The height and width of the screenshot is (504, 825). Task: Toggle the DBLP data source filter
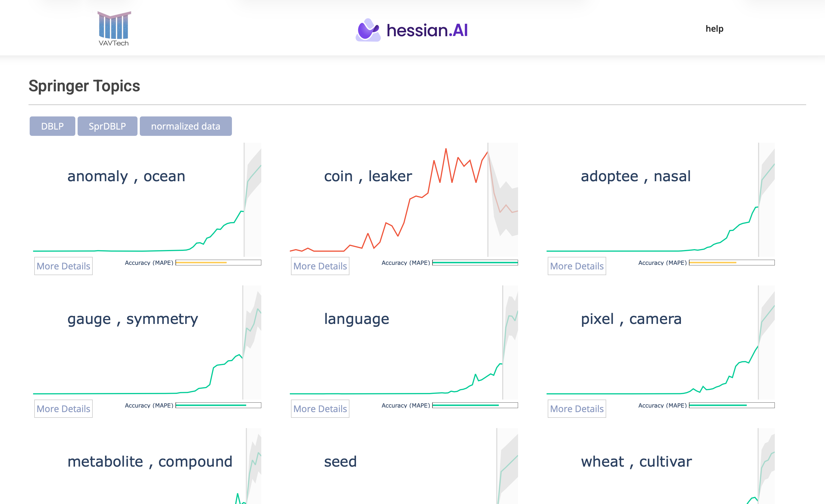52,126
